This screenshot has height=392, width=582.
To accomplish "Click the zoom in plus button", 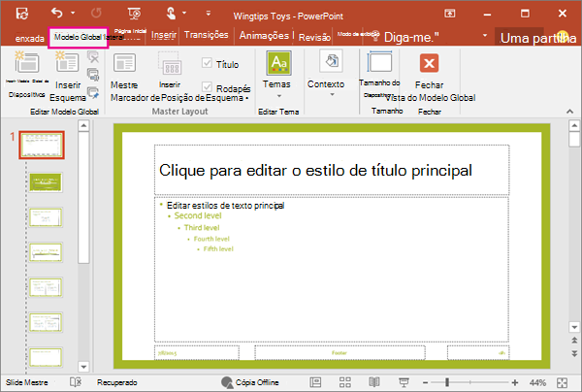I will click(x=515, y=382).
